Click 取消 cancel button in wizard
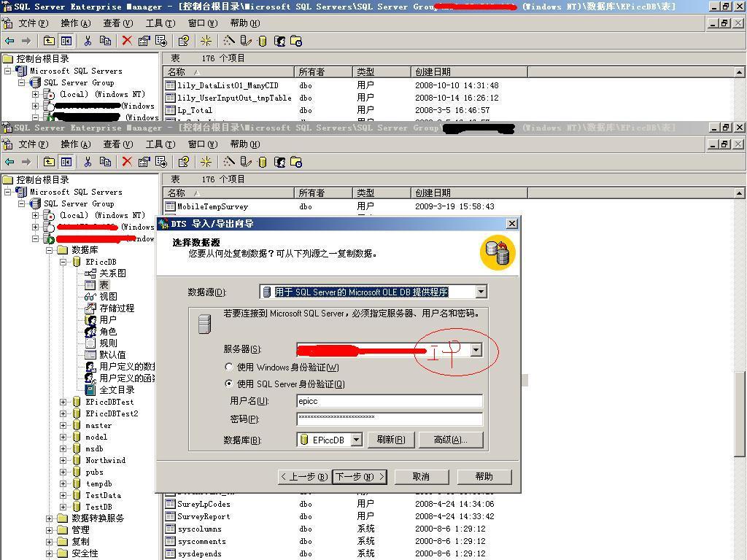The image size is (747, 560). (x=421, y=477)
